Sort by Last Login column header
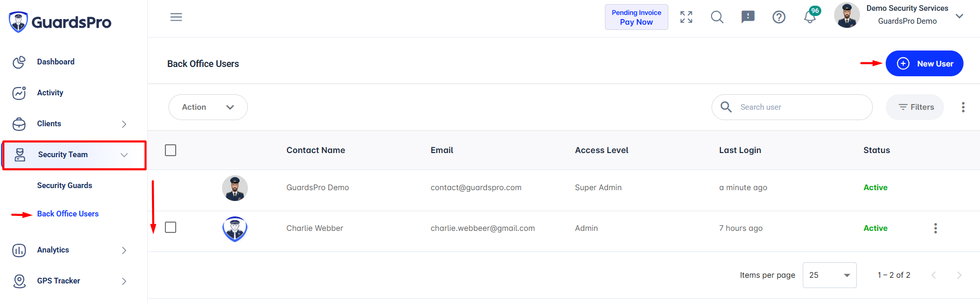Viewport: 980px width, 303px height. pyautogui.click(x=740, y=150)
